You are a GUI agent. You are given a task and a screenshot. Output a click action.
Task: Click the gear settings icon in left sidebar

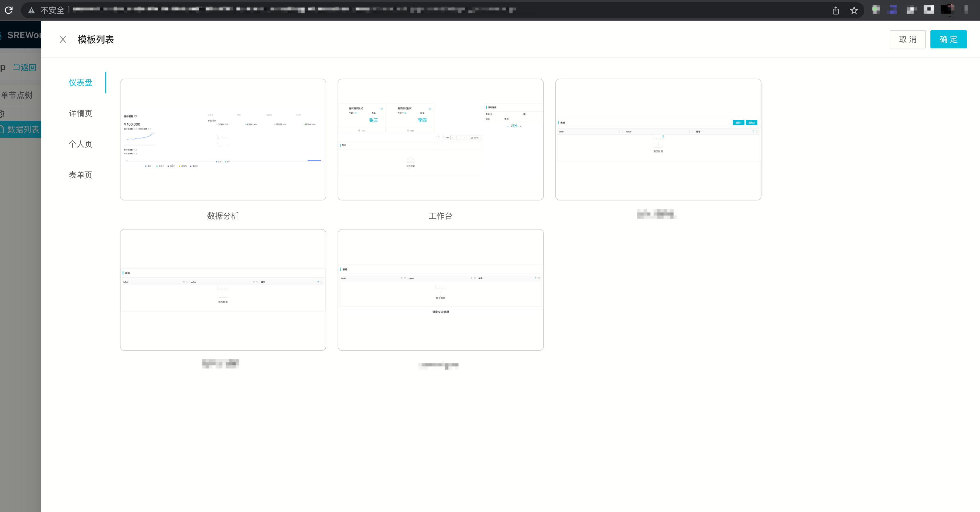point(2,114)
